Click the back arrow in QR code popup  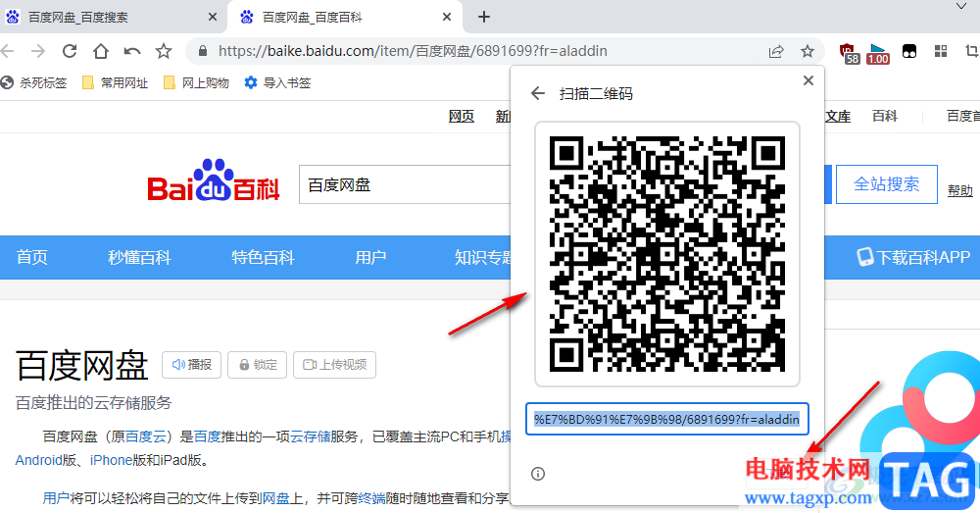pyautogui.click(x=537, y=94)
